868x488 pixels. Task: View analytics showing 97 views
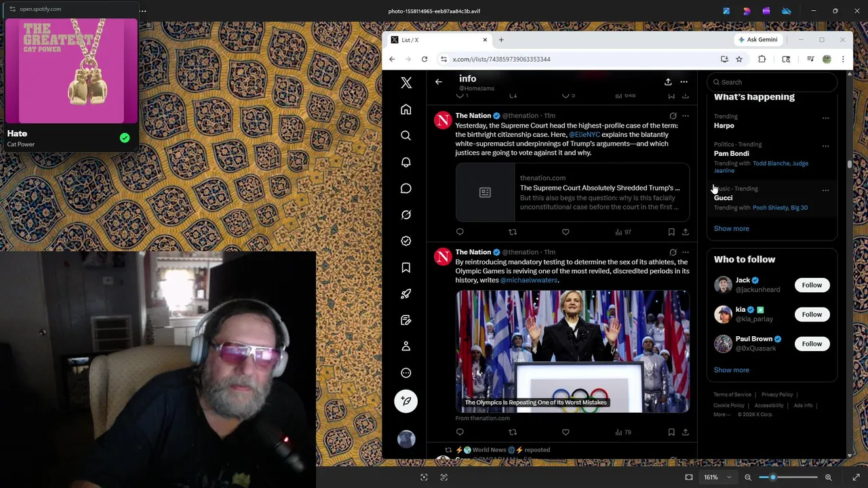pos(623,232)
